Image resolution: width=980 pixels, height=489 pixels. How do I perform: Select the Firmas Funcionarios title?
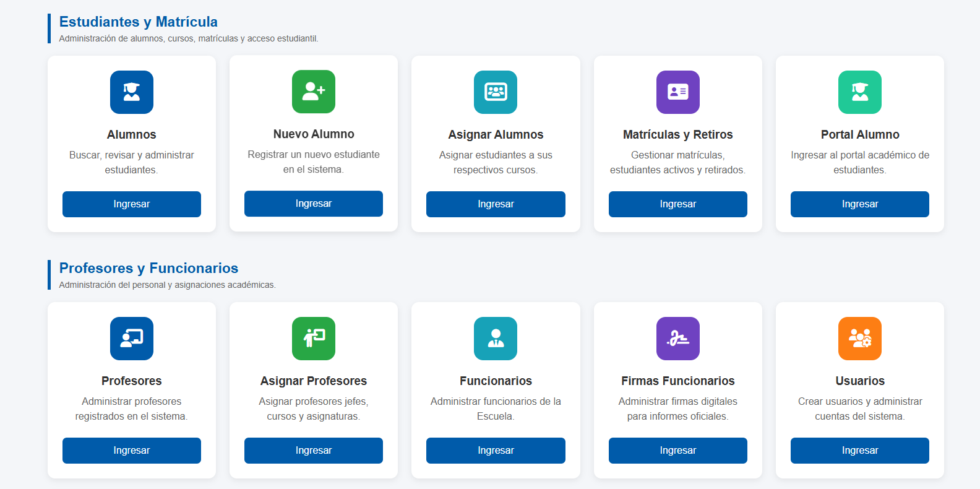pos(678,381)
